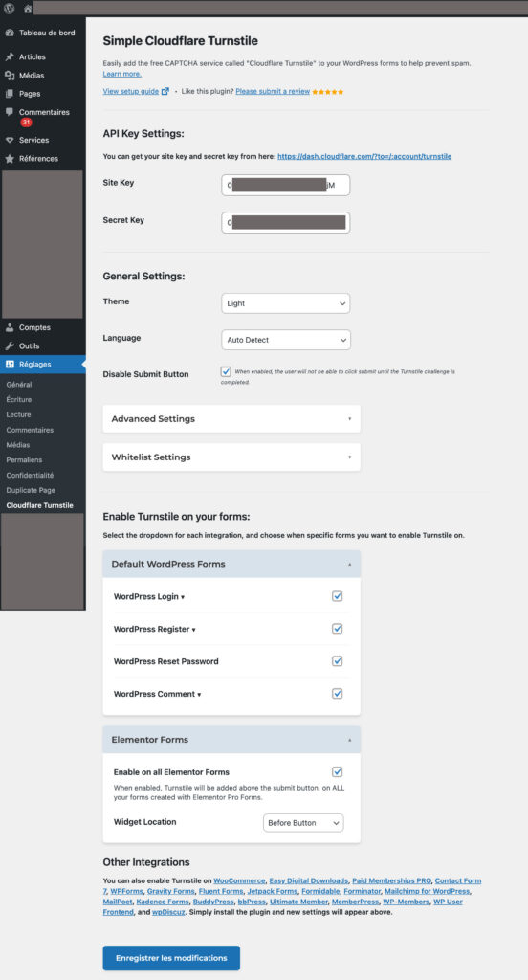This screenshot has width=528, height=980.
Task: Open the Widget Location Before Button dropdown
Action: coord(303,823)
